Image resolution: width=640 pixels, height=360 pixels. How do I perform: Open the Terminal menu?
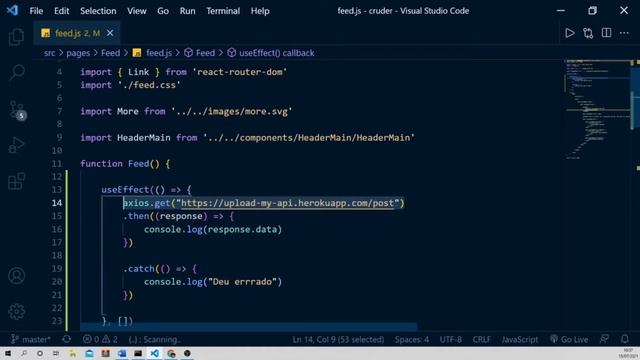(x=223, y=11)
